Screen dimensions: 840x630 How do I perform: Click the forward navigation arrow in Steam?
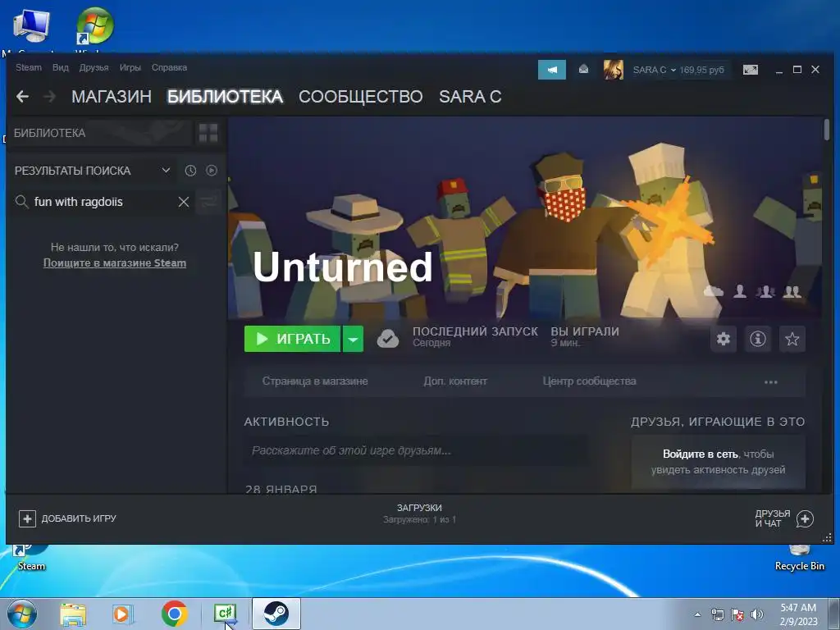coord(49,97)
